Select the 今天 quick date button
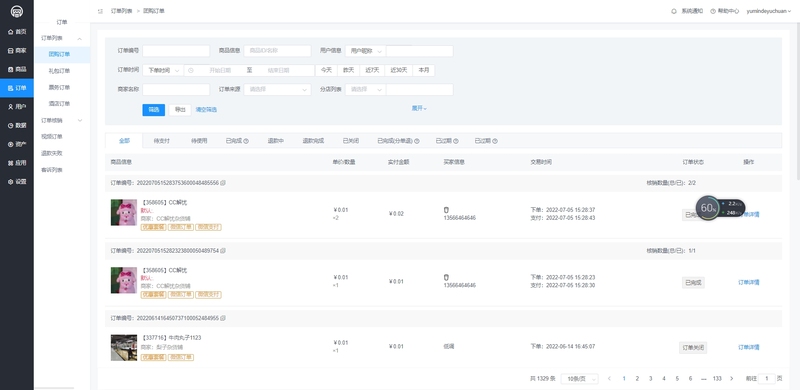800x390 pixels. pyautogui.click(x=327, y=70)
